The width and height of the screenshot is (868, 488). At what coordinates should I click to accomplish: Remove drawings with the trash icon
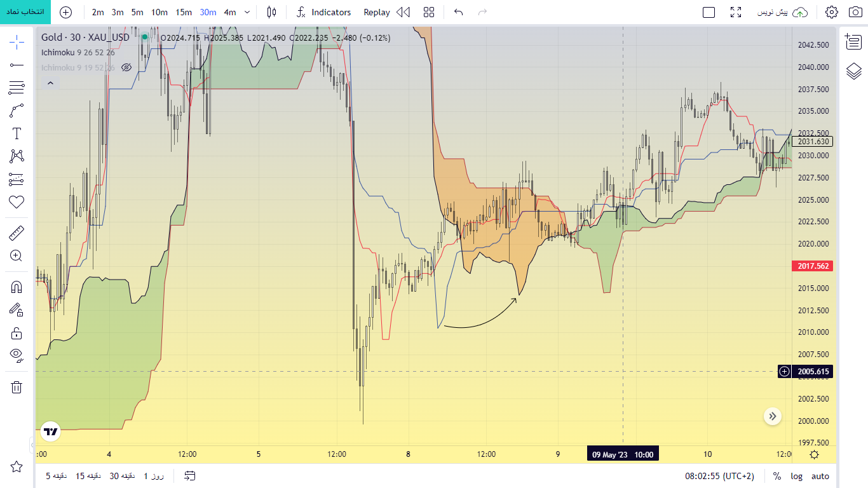tap(17, 387)
